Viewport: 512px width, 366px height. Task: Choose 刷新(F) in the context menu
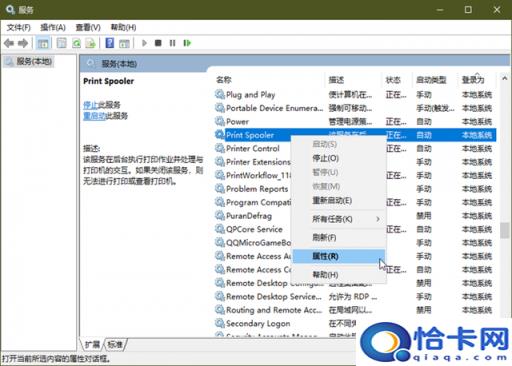pos(339,237)
